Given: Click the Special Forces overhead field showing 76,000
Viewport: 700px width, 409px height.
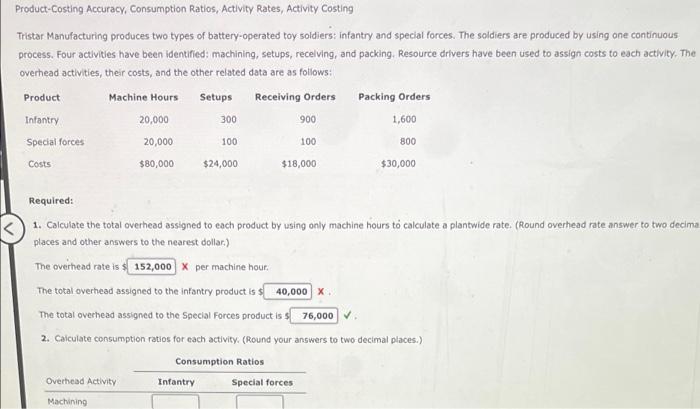Looking at the screenshot, I should click(x=314, y=316).
